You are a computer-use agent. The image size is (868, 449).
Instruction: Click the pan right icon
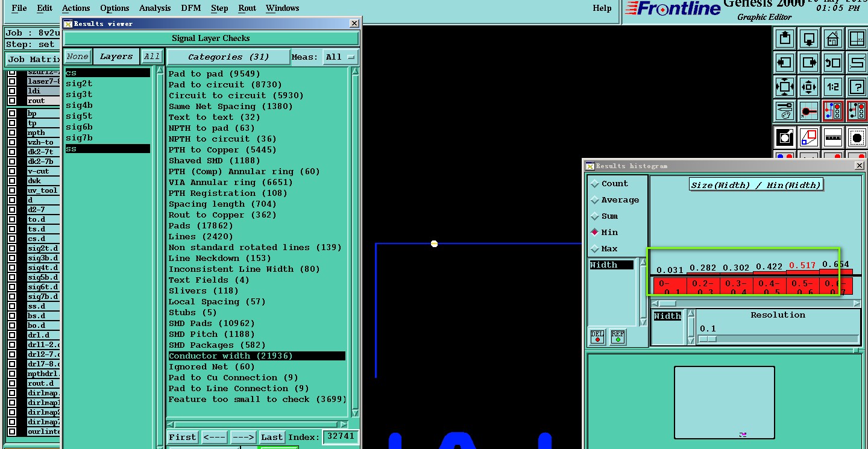[808, 63]
